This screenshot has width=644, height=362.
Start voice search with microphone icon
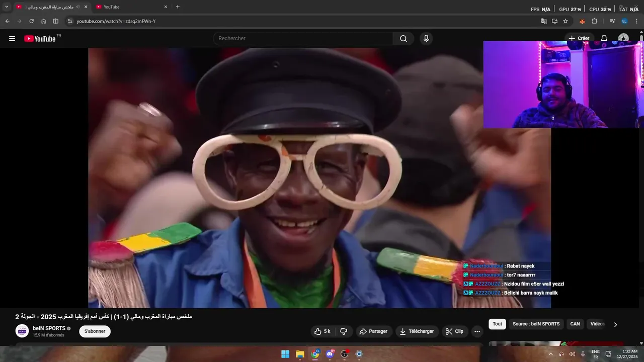[x=426, y=39]
